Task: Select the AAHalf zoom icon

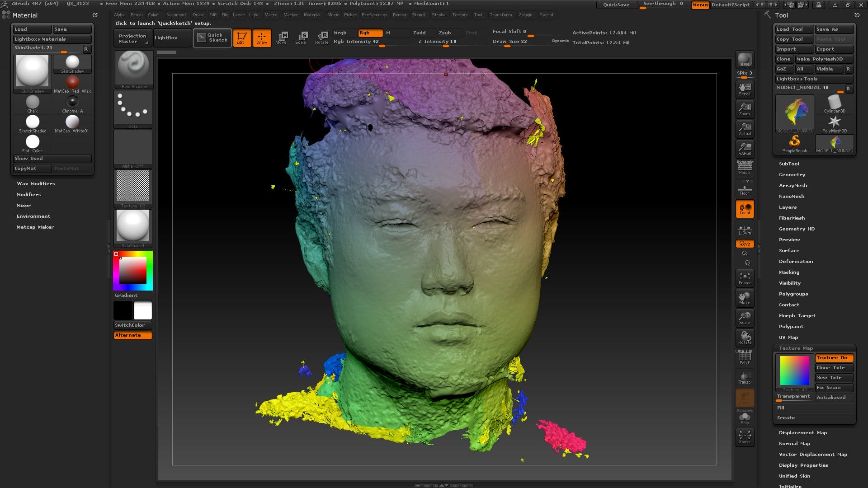Action: pos(745,149)
